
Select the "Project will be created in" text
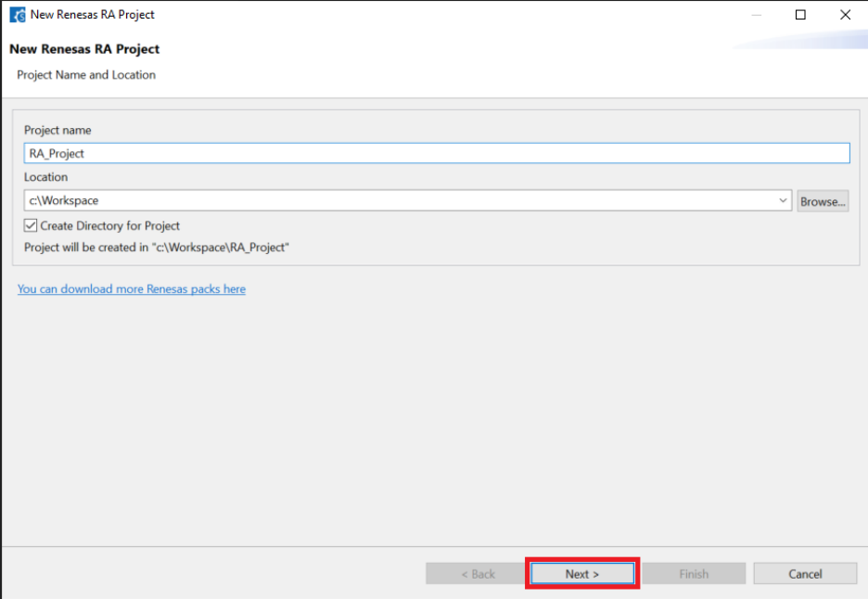tap(157, 248)
